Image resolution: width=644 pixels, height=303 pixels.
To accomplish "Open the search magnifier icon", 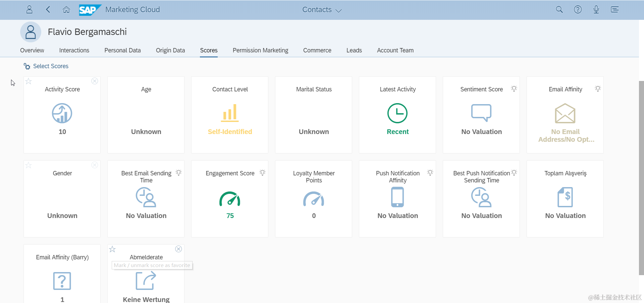I will [559, 9].
